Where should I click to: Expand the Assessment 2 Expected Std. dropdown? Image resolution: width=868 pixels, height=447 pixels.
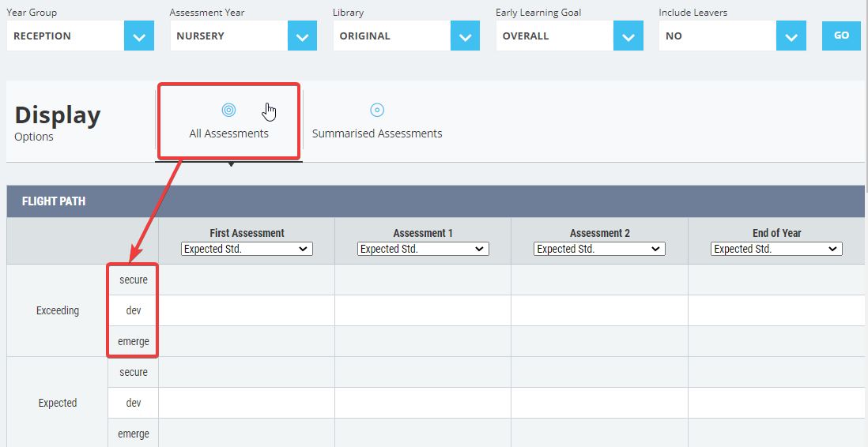coord(599,249)
